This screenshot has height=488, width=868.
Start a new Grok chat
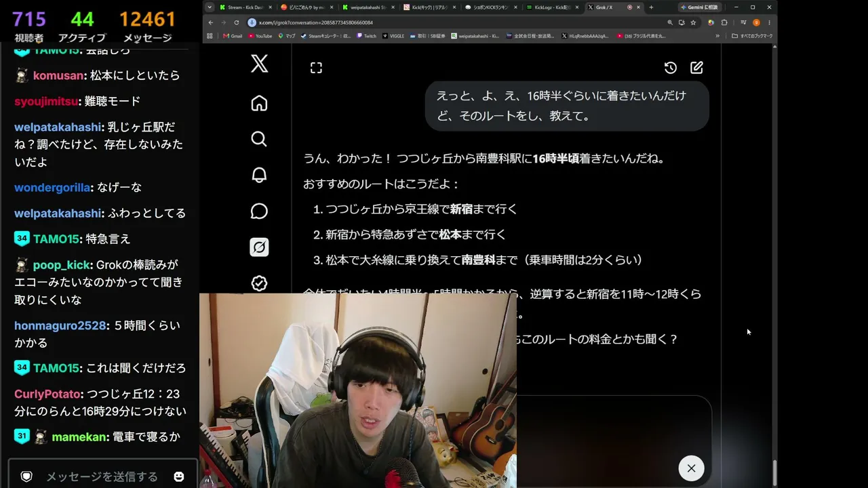point(696,68)
